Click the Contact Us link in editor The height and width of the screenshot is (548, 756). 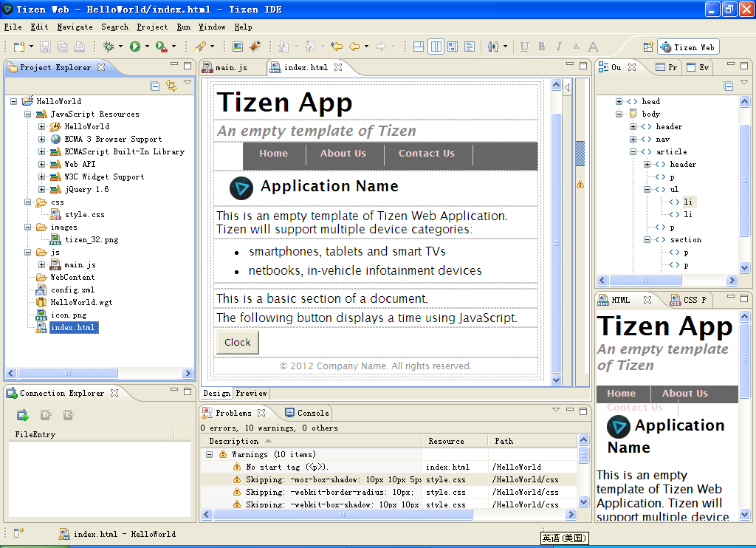point(426,154)
